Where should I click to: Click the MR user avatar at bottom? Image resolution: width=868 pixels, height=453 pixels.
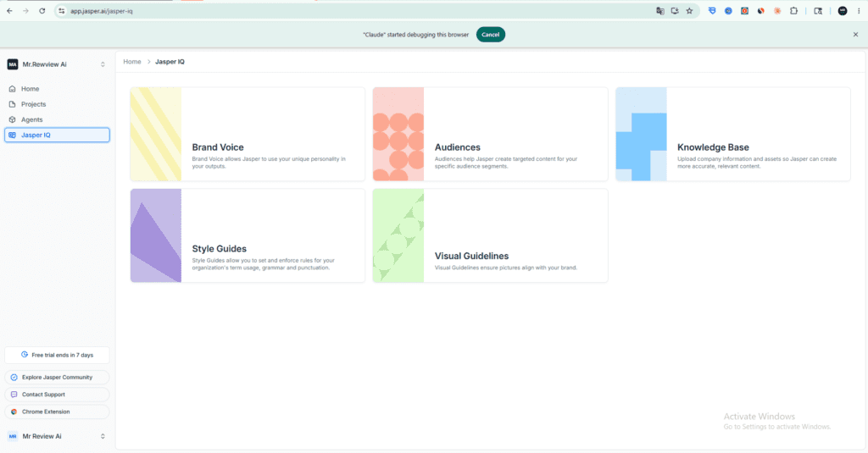[x=12, y=436]
